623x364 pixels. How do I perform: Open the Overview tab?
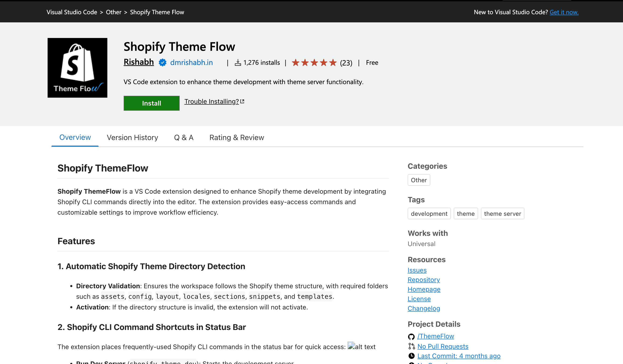click(75, 137)
